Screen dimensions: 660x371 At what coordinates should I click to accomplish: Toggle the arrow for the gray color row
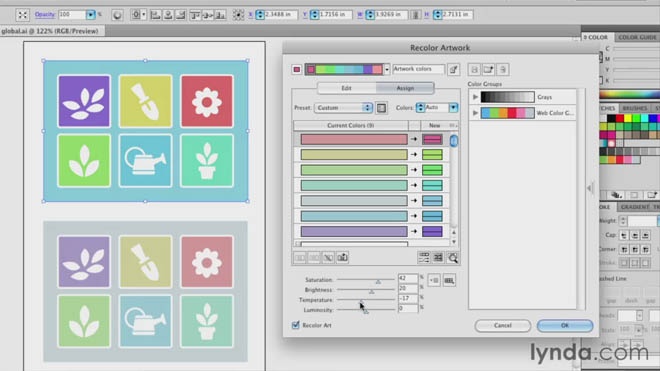(x=414, y=201)
